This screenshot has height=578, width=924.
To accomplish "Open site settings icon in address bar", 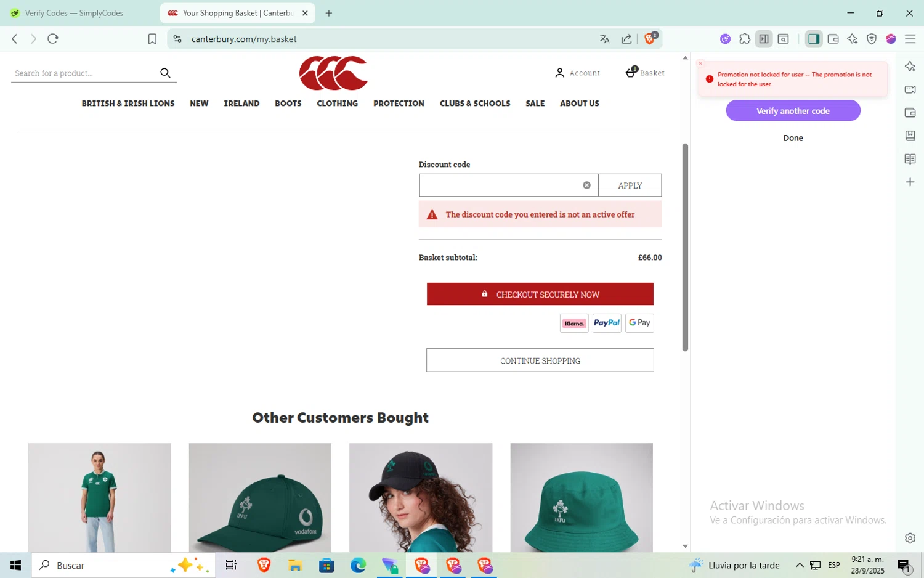I will (x=177, y=39).
